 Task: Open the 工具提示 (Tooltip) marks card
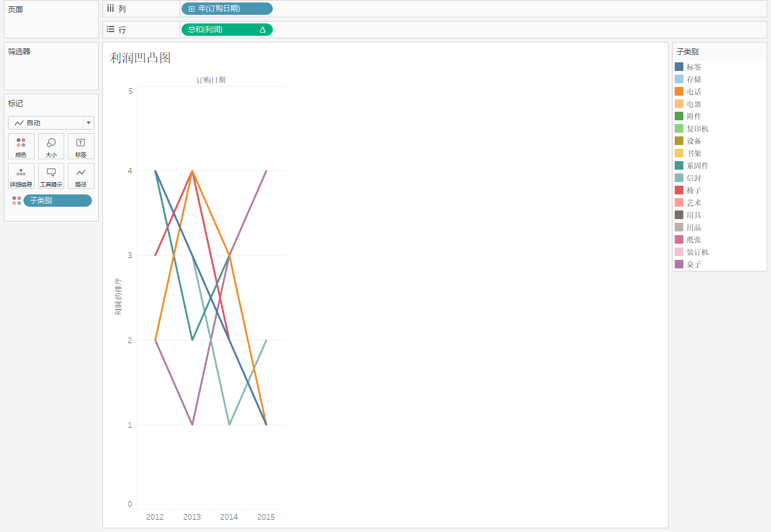[51, 176]
